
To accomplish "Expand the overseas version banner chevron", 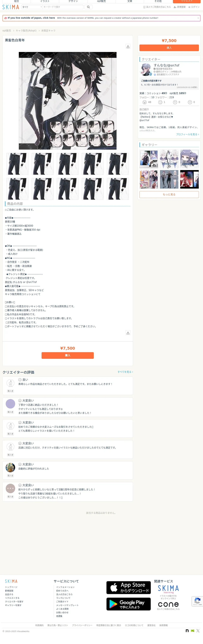I will [x=198, y=18].
